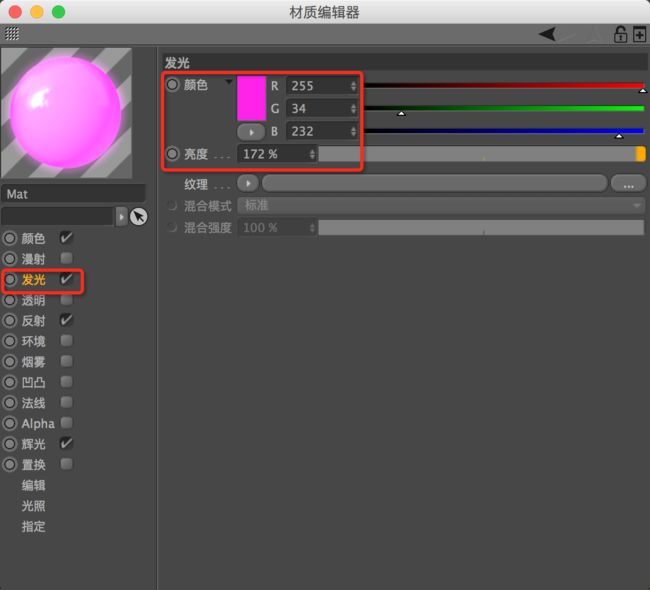Click the circle icon beside 透明 channel
This screenshot has width=650, height=590.
10,300
